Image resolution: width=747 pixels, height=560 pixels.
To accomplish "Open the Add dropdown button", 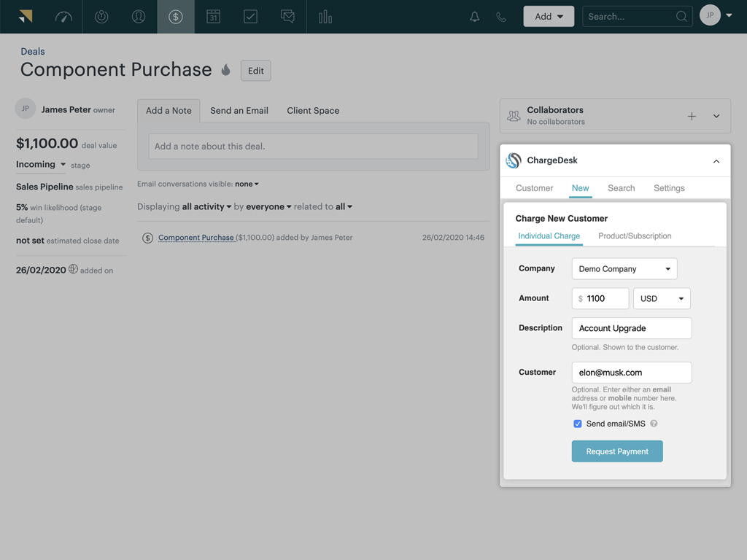I will click(x=549, y=16).
